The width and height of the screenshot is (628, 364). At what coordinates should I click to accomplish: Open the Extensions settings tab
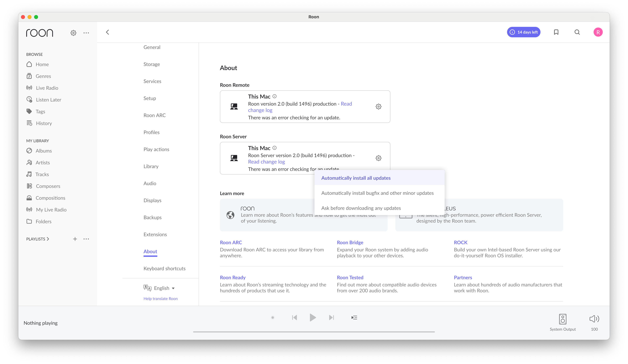tap(155, 234)
